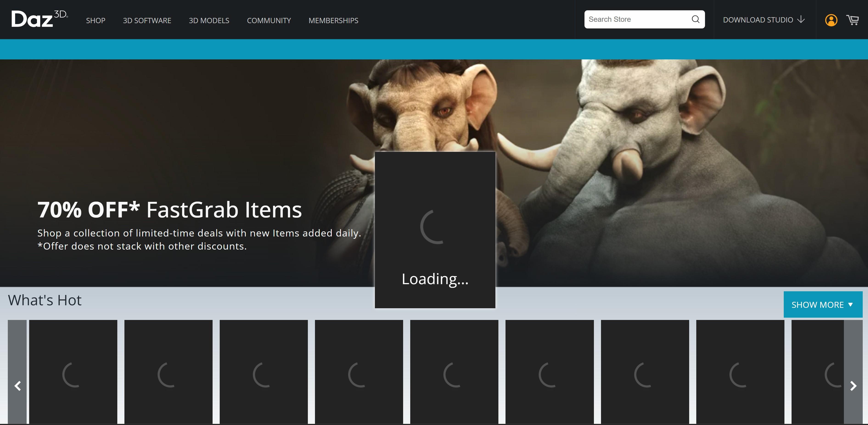Screen dimensions: 868x425
Task: Click the Daz 3D logo
Action: [x=39, y=19]
